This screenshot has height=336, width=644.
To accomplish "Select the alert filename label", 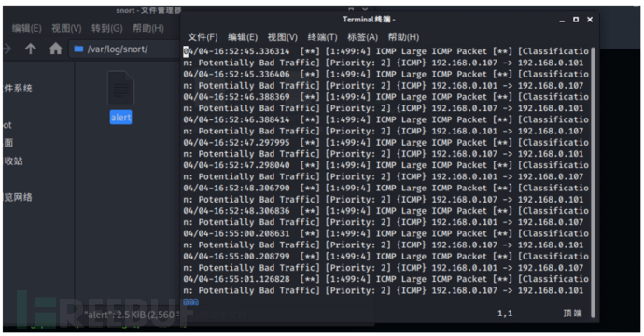I will point(120,118).
